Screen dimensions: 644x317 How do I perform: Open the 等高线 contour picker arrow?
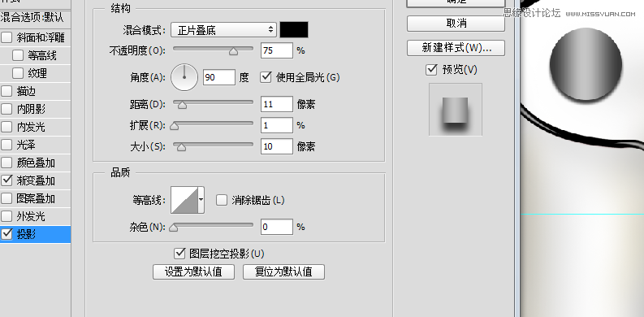[x=201, y=199]
